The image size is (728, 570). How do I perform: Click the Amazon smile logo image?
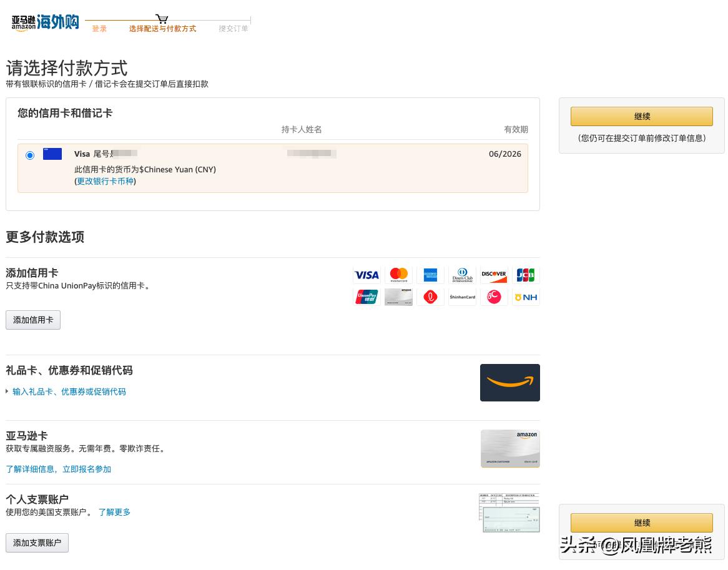[x=509, y=382]
